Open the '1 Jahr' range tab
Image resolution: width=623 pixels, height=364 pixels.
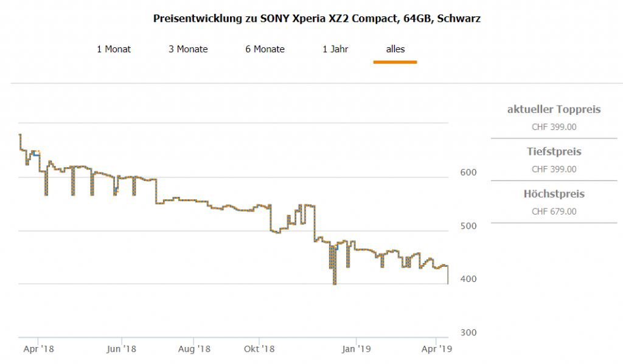[x=335, y=49]
